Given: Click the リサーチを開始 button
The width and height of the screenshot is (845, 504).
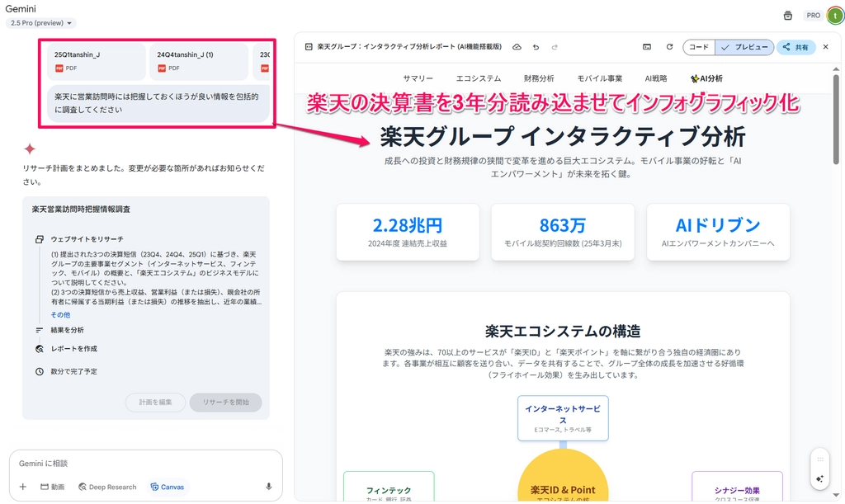Looking at the screenshot, I should (x=226, y=403).
